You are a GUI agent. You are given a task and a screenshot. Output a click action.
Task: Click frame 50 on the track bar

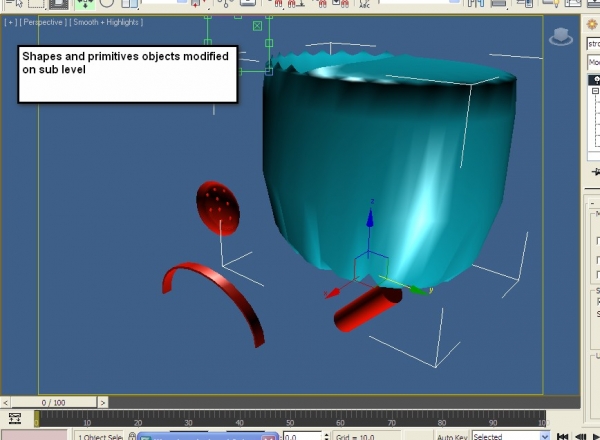click(x=290, y=420)
